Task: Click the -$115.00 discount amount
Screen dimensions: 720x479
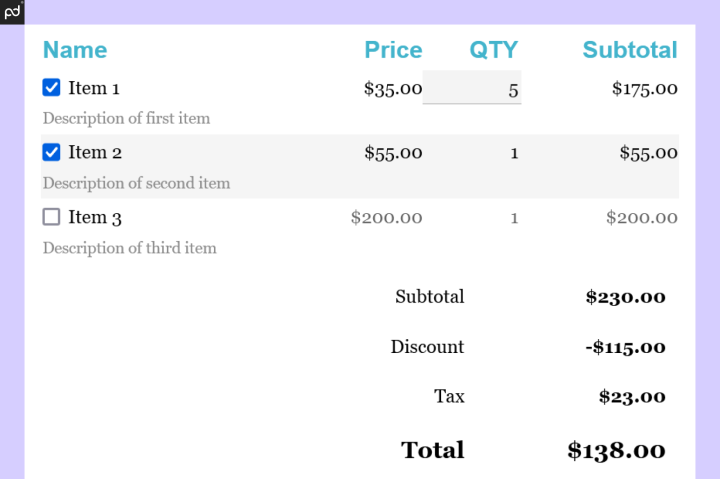Action: (x=625, y=347)
